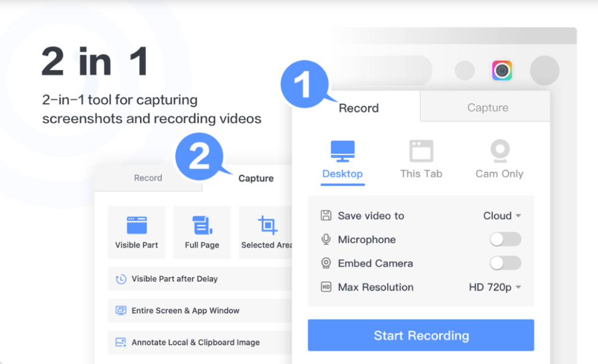This screenshot has width=598, height=364.
Task: Select the This Tab window icon
Action: tap(421, 151)
